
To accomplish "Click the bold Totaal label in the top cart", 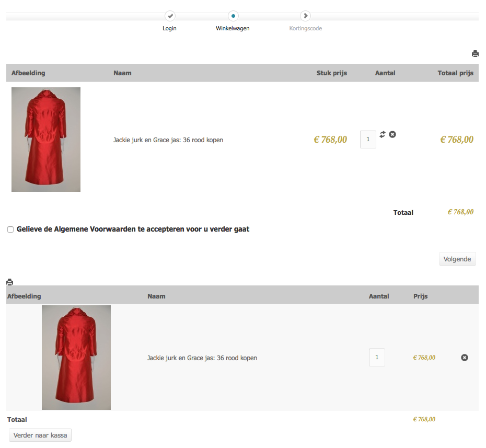I will pyautogui.click(x=403, y=212).
